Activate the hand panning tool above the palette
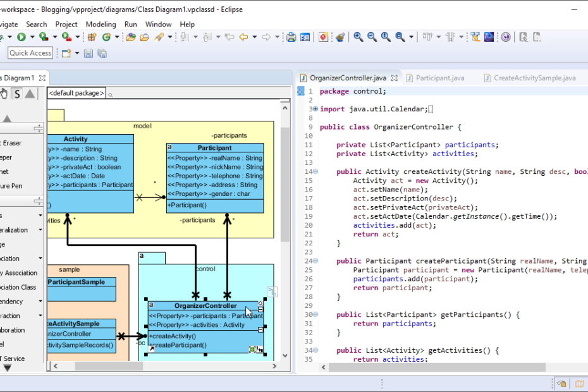This screenshot has height=392, width=588. pos(4,94)
